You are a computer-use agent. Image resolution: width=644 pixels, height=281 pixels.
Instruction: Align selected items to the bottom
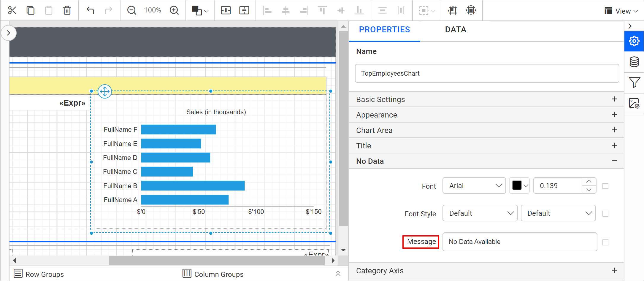359,10
